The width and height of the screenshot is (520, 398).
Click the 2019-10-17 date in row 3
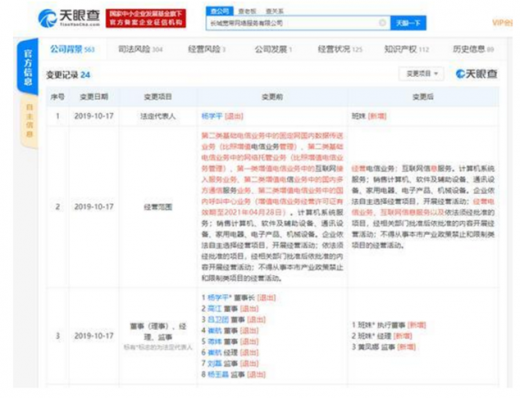tap(94, 336)
